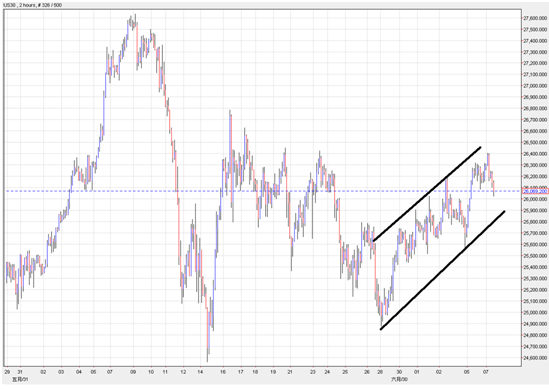Select the 26,600.000 price axis label
Screen dimensions: 549x390
click(x=535, y=131)
